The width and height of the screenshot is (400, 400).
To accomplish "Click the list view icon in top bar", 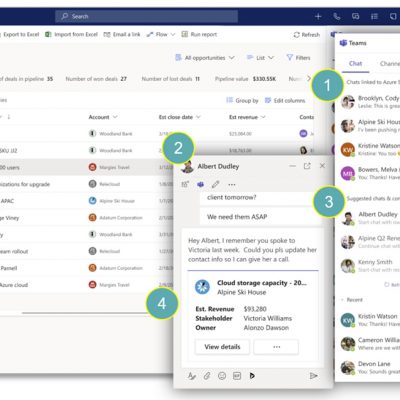I will point(374,16).
